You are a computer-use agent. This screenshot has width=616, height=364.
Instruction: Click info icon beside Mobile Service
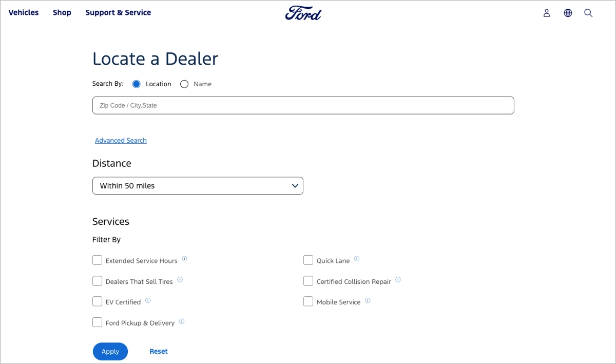tap(368, 300)
